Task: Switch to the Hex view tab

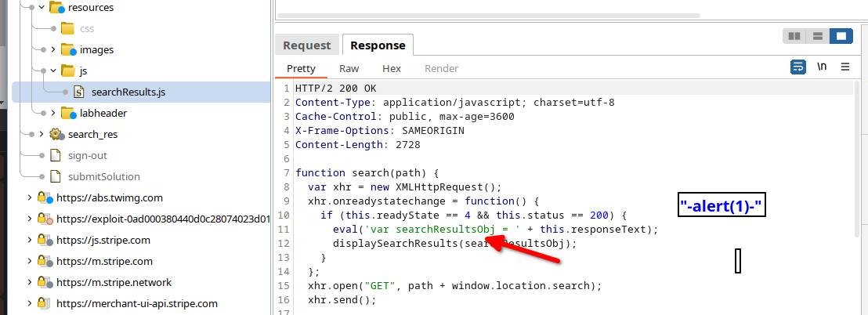Action: click(x=392, y=69)
